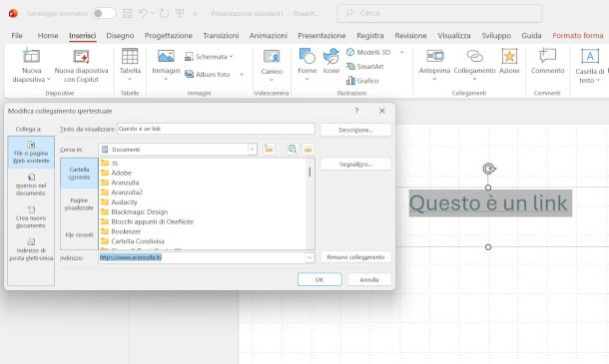This screenshot has width=609, height=364.
Task: Open the Forme shapes gallery
Action: click(x=306, y=65)
